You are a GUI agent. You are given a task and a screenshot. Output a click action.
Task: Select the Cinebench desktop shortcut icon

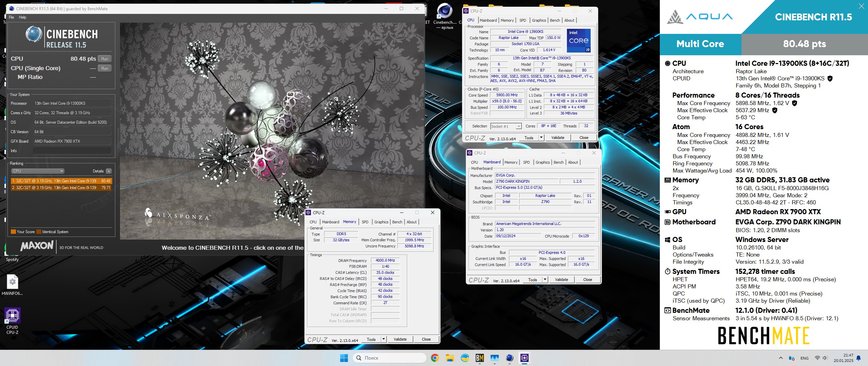point(445,16)
